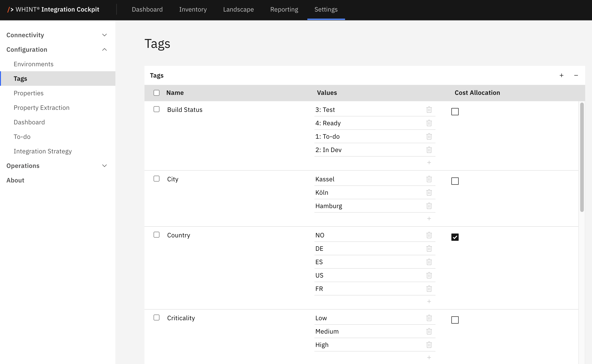The width and height of the screenshot is (592, 364).
Task: Select the Criticality row checkbox
Action: coord(156,317)
